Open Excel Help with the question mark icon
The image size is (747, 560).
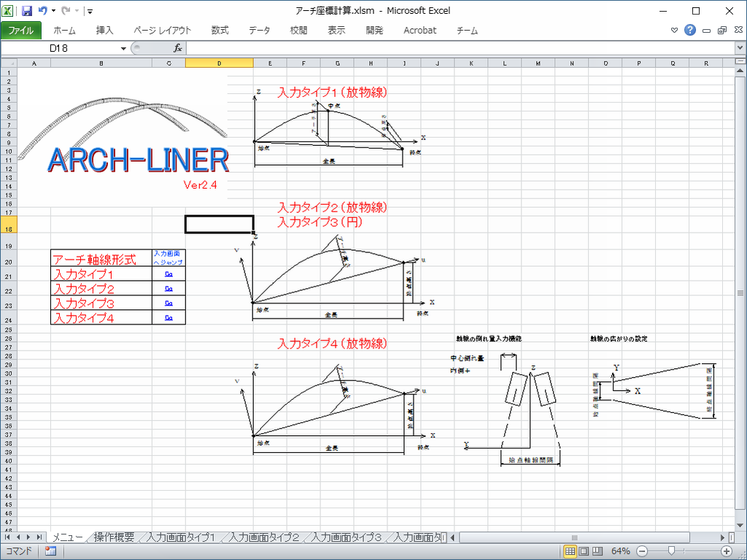click(690, 30)
